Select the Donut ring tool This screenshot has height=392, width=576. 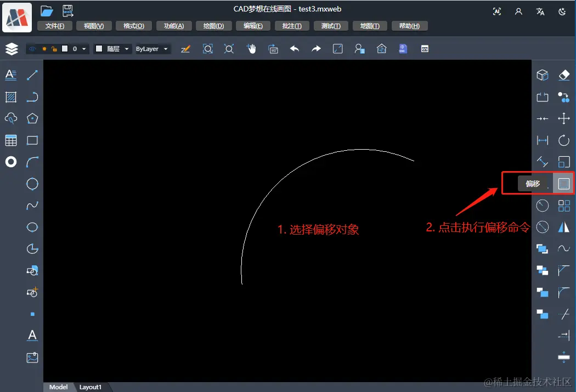tap(11, 162)
